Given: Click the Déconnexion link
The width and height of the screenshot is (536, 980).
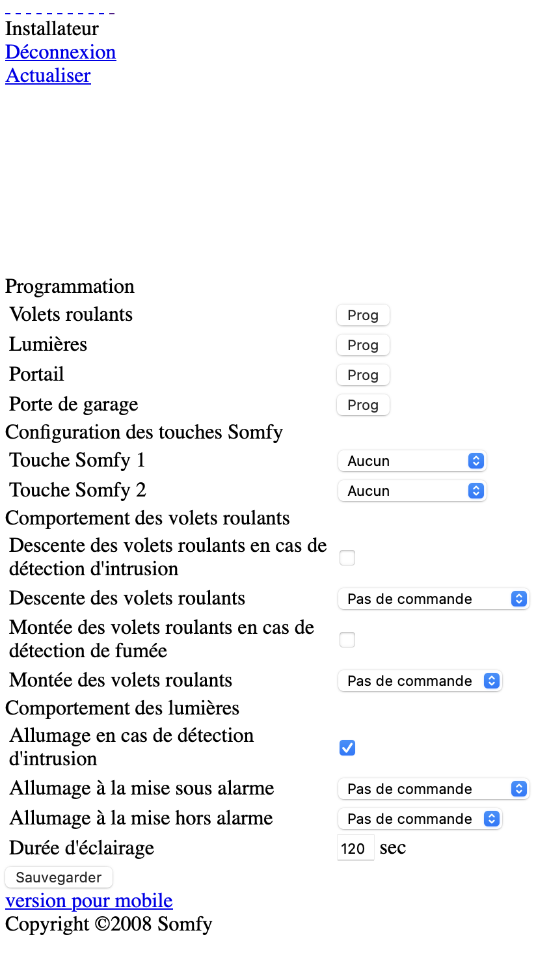Looking at the screenshot, I should [60, 52].
